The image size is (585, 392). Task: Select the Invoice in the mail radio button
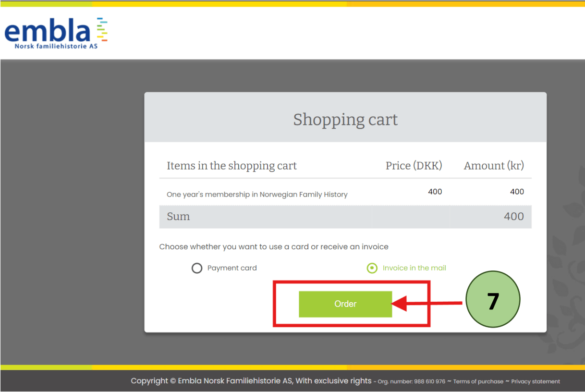click(372, 268)
